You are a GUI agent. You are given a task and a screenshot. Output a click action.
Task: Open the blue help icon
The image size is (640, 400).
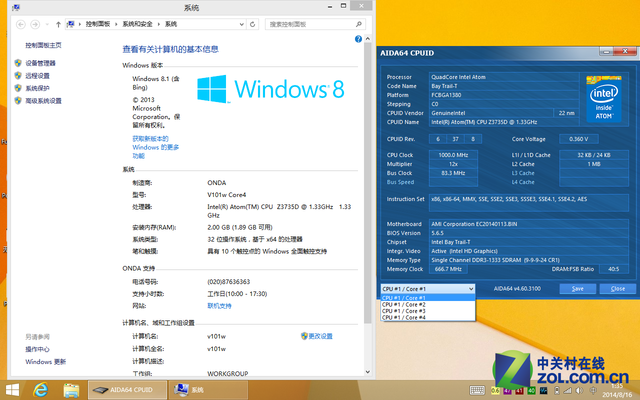pos(358,39)
